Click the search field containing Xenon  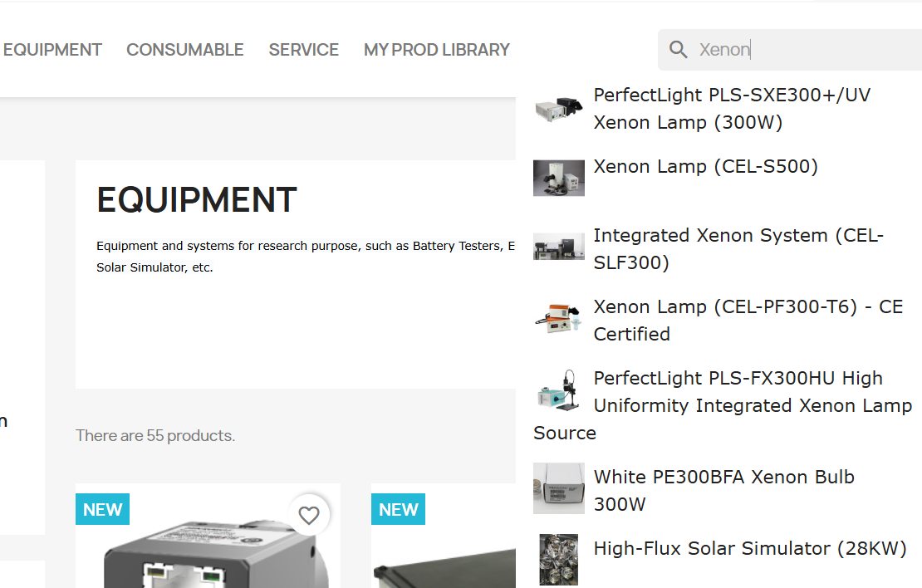click(x=790, y=49)
